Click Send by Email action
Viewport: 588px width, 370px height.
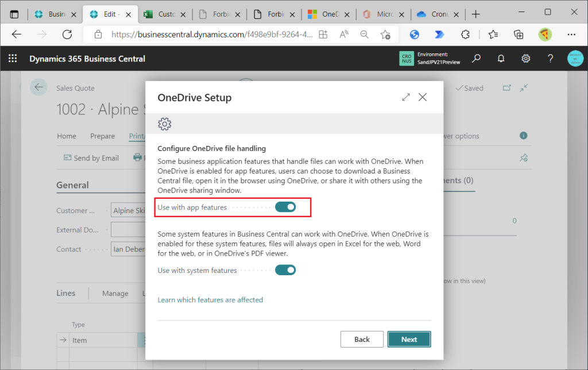pyautogui.click(x=91, y=158)
